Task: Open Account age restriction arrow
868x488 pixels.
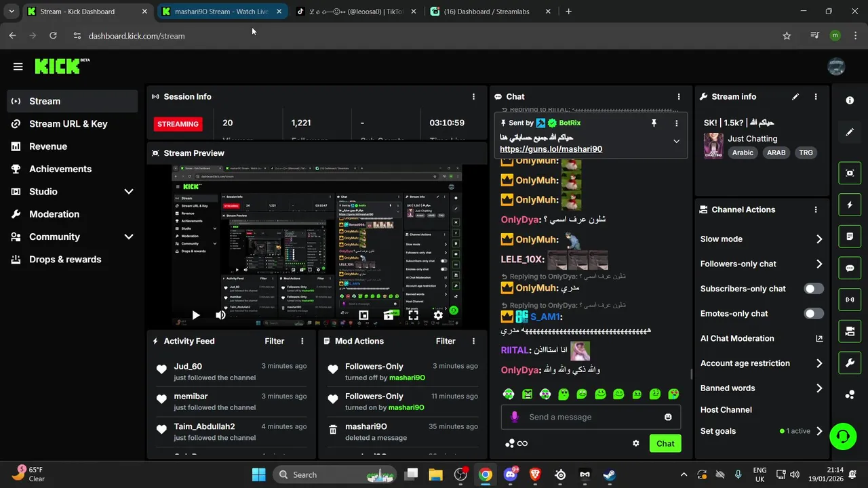Action: tap(819, 363)
